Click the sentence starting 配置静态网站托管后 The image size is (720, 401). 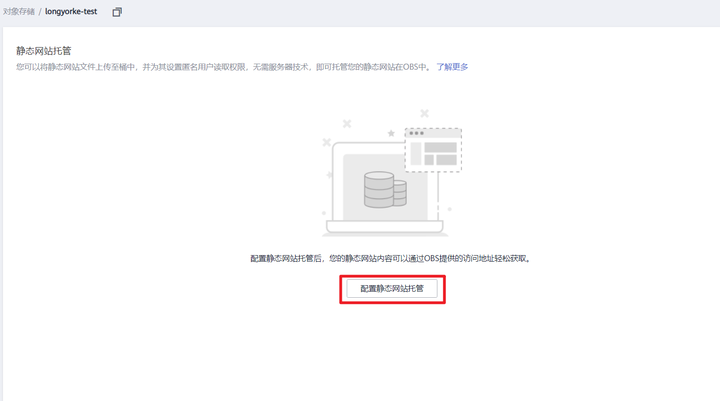390,259
